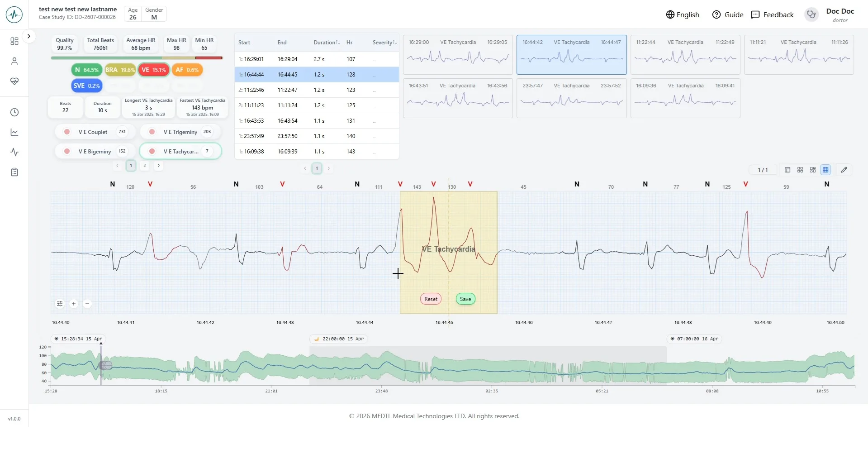
Task: Click the stethoscope user avatar
Action: coord(811,14)
